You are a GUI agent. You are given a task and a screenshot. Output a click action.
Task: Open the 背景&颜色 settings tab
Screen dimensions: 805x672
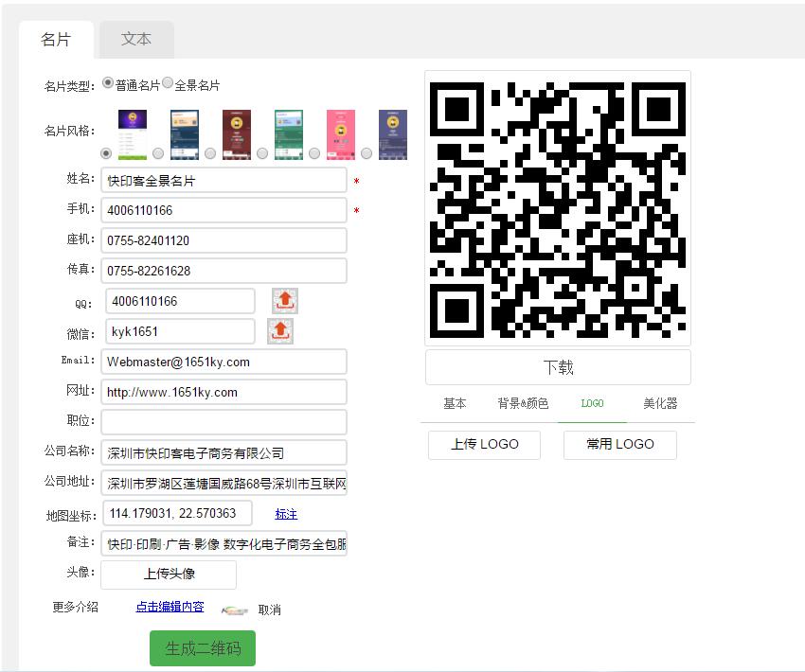coord(523,403)
